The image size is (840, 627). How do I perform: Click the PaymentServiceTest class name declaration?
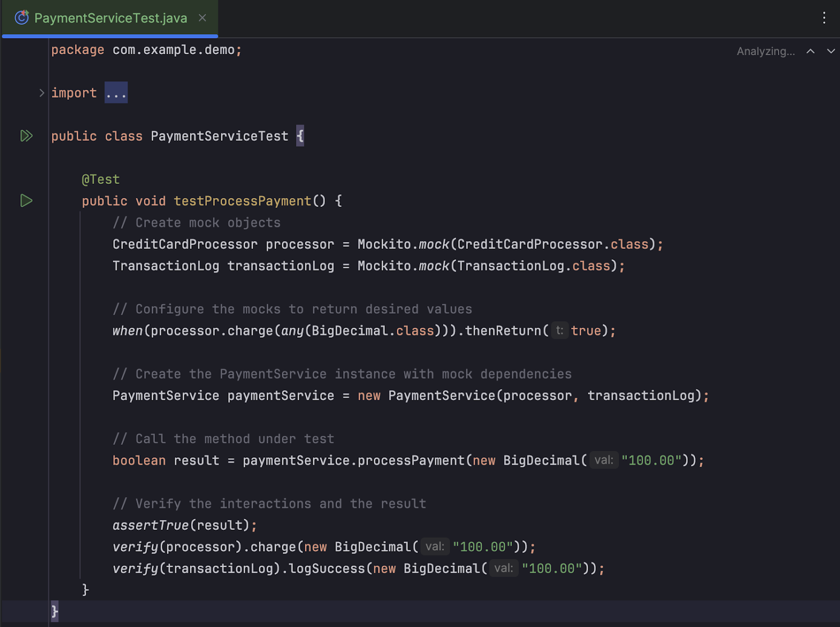pos(219,137)
